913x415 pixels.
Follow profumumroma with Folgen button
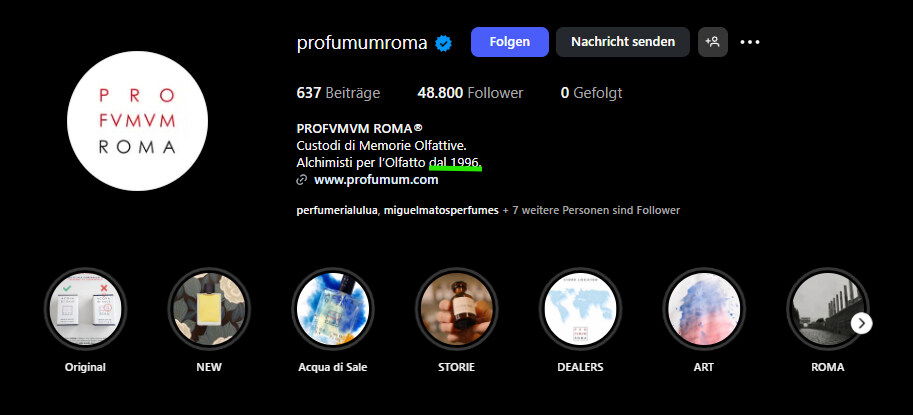click(x=509, y=42)
